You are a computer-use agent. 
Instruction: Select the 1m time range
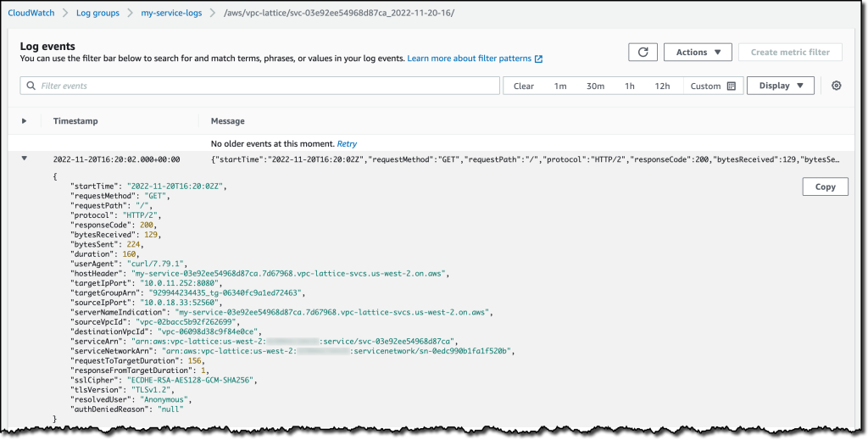(560, 86)
